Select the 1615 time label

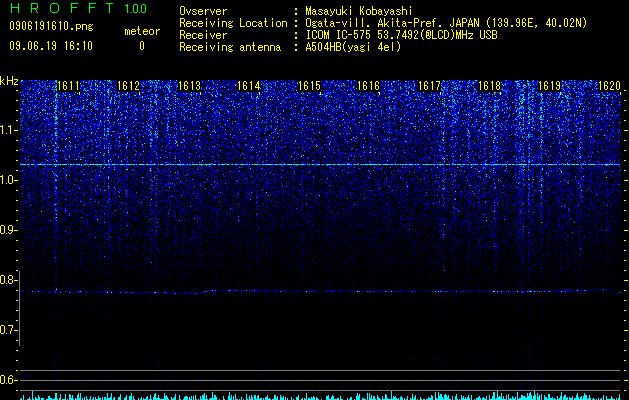click(309, 86)
